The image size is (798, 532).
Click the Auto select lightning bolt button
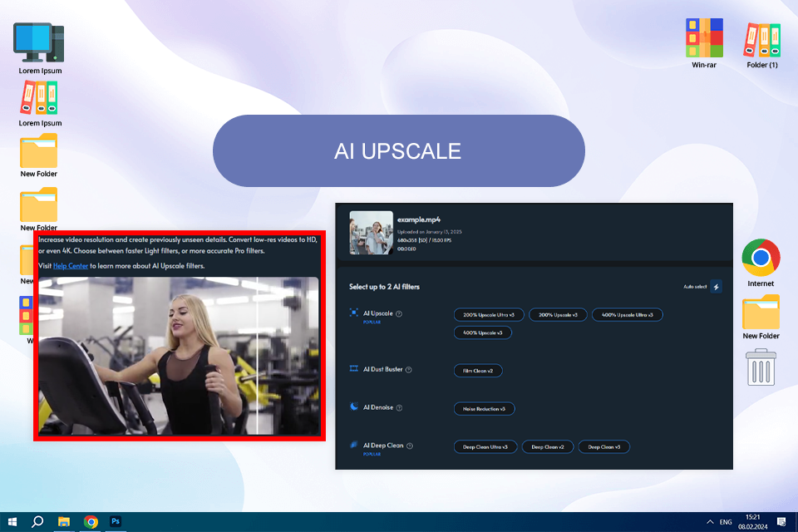[x=716, y=287]
